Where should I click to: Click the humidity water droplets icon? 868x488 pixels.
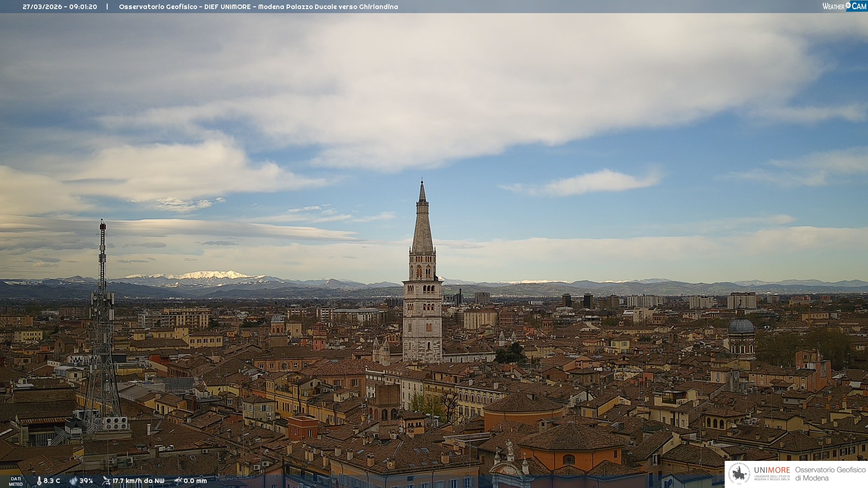click(x=73, y=481)
